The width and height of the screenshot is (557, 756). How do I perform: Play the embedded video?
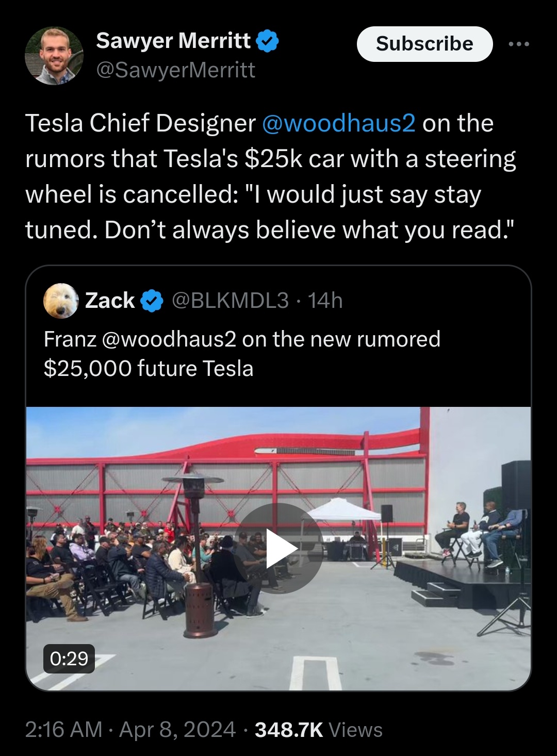click(278, 548)
